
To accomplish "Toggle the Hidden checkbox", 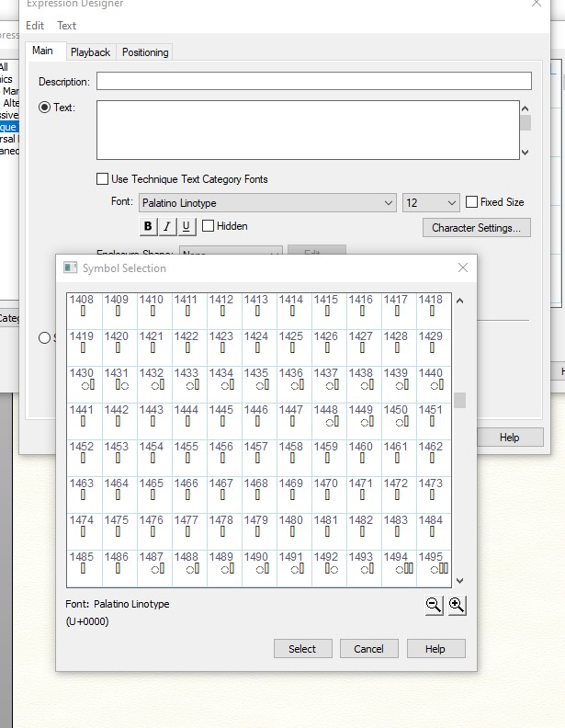I will 209,226.
